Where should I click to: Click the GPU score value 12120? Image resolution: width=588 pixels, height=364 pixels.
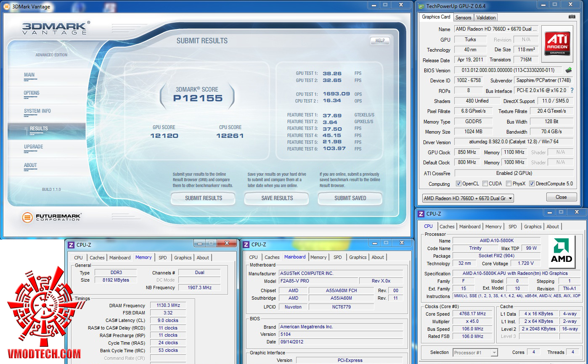coord(164,136)
